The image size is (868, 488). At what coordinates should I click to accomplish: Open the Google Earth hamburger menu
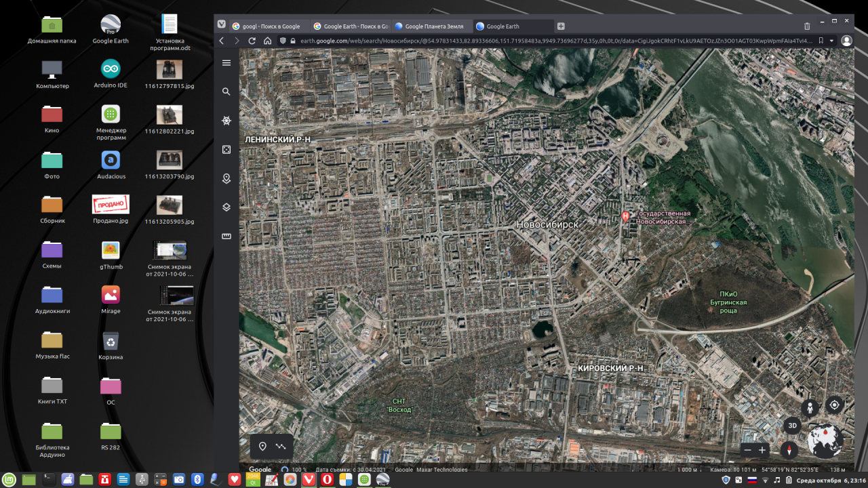tap(226, 63)
